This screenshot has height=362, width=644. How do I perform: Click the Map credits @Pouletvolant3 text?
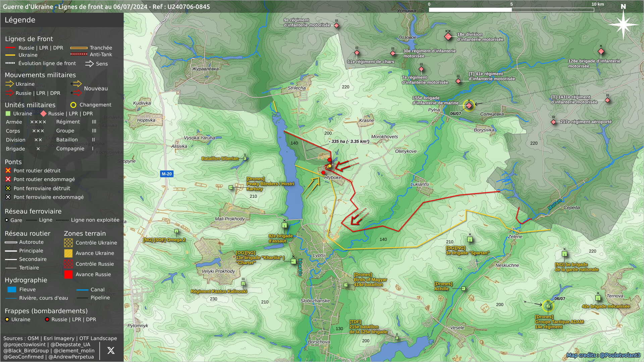coord(603,355)
